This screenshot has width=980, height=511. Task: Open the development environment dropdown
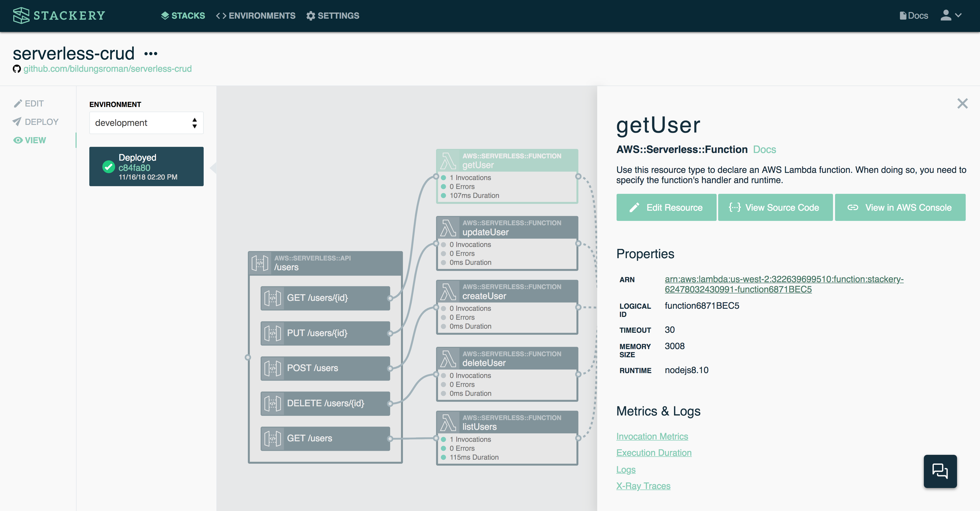[x=146, y=123]
